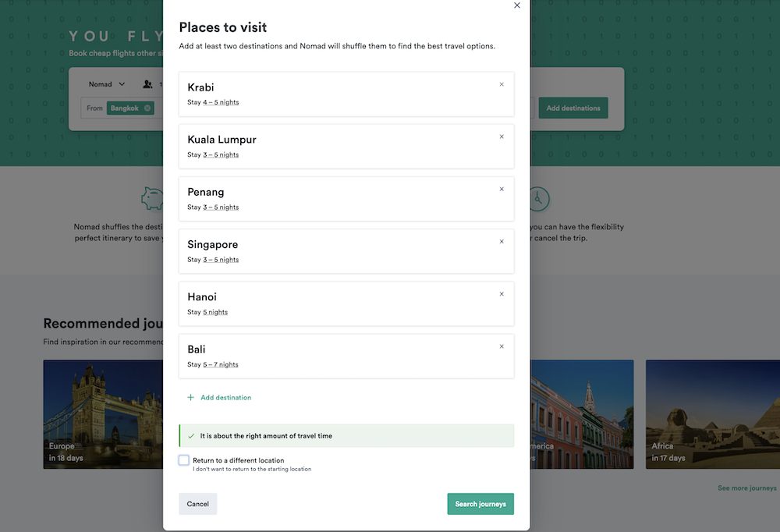Click the plus icon next to Add destination
The image size is (780, 532).
pyautogui.click(x=190, y=397)
